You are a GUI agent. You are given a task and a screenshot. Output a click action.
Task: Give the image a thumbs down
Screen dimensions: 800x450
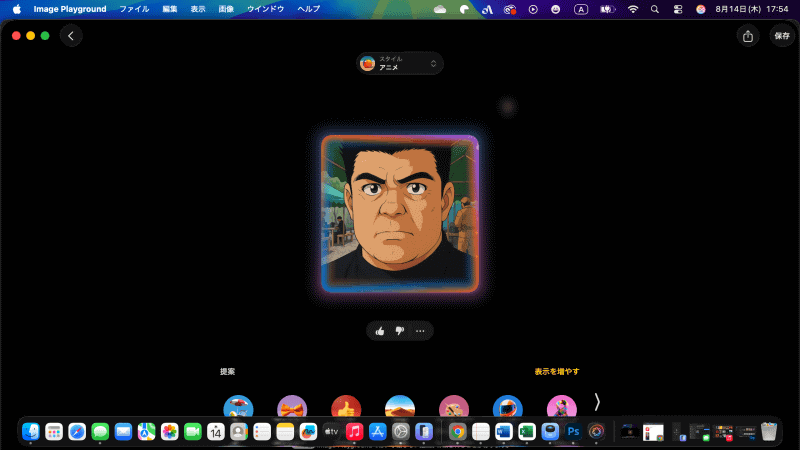(399, 331)
